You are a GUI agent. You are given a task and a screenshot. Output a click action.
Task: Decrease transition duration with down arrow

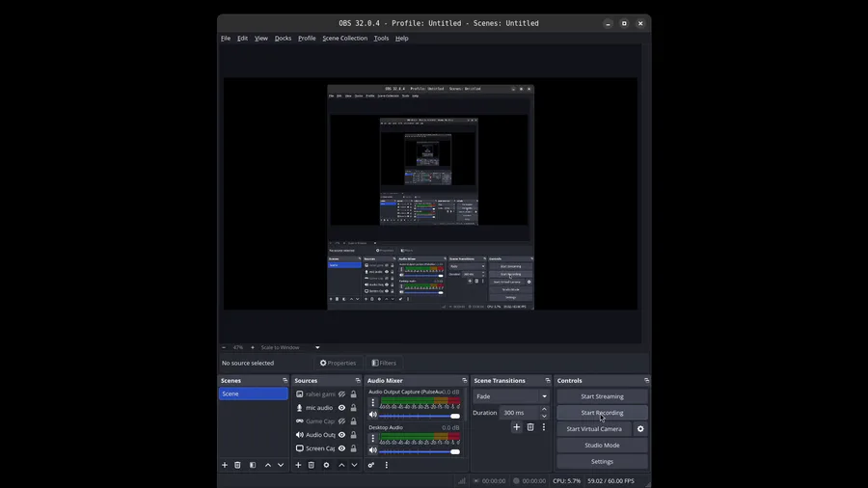click(x=544, y=416)
